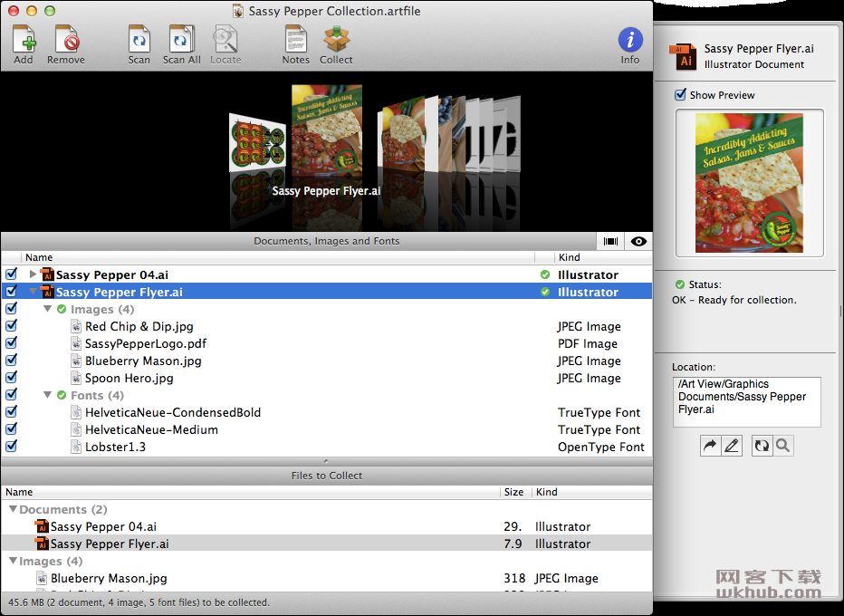844x616 pixels.
Task: Click the flyer preview thumbnail in Info panel
Action: coord(749,183)
